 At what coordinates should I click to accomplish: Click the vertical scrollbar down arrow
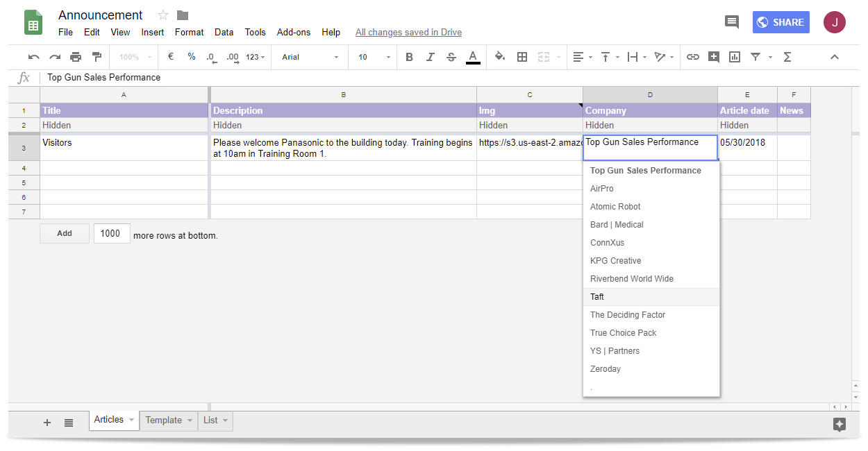[856, 397]
